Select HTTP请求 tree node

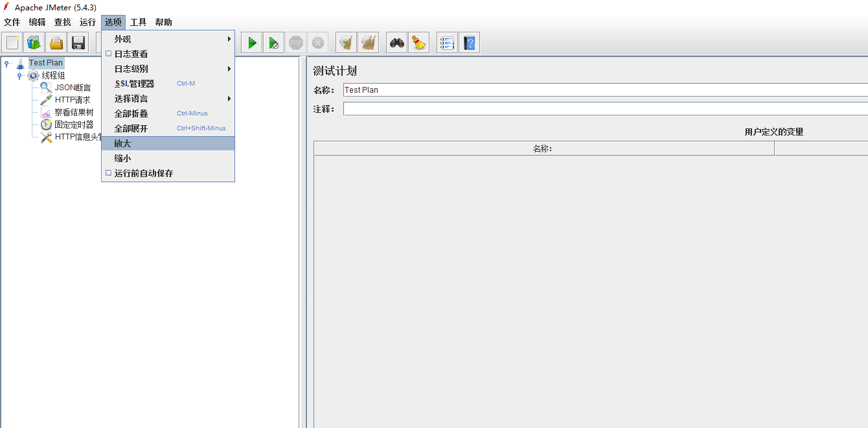click(x=73, y=100)
